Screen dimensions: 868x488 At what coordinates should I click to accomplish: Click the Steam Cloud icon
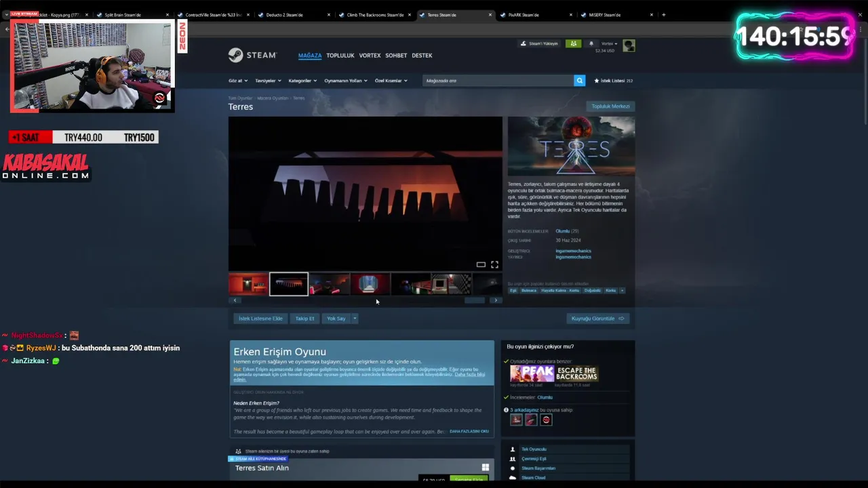(513, 478)
